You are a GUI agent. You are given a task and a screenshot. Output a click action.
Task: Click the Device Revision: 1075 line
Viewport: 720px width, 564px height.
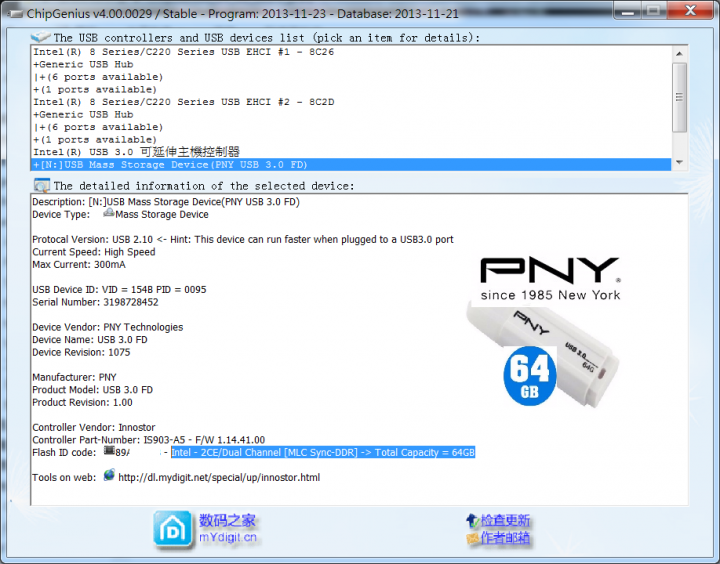click(81, 352)
